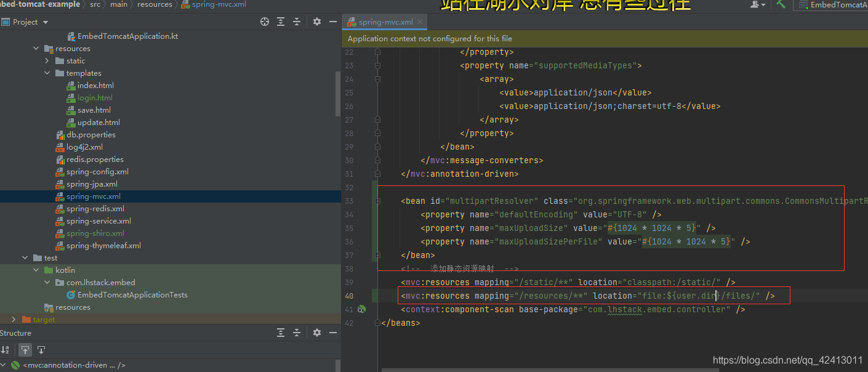This screenshot has height=372, width=868.
Task: Select EmbedTomcatApplicationTests class
Action: 132,295
